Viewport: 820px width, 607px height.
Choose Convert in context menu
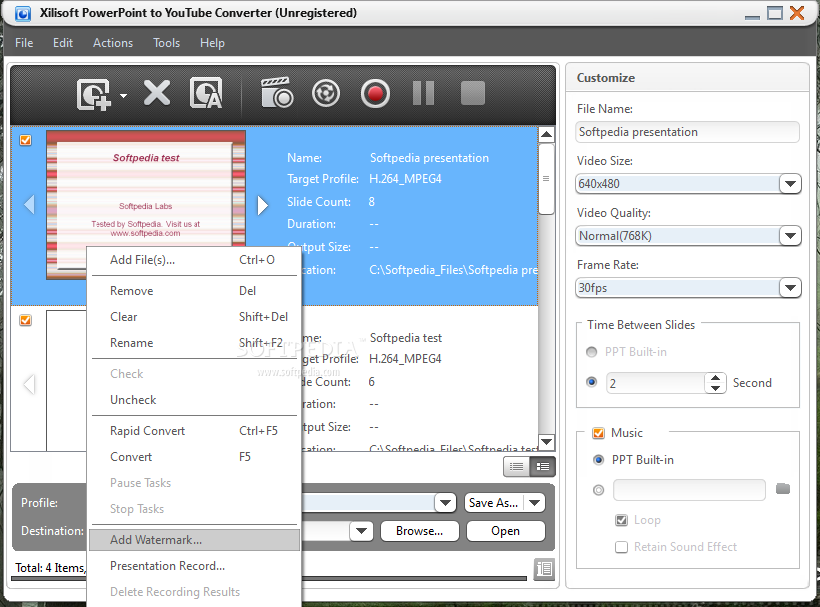(x=195, y=457)
